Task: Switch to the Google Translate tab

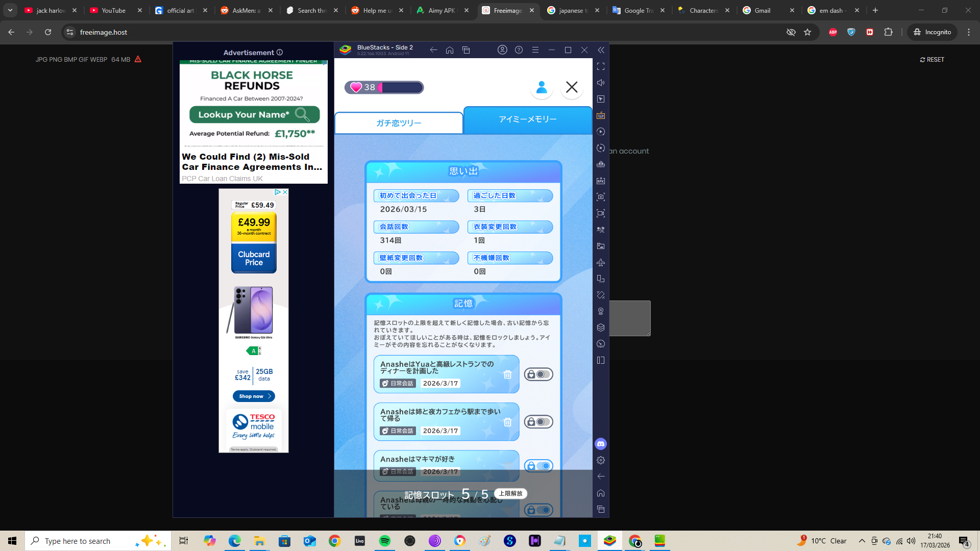Action: (638, 10)
